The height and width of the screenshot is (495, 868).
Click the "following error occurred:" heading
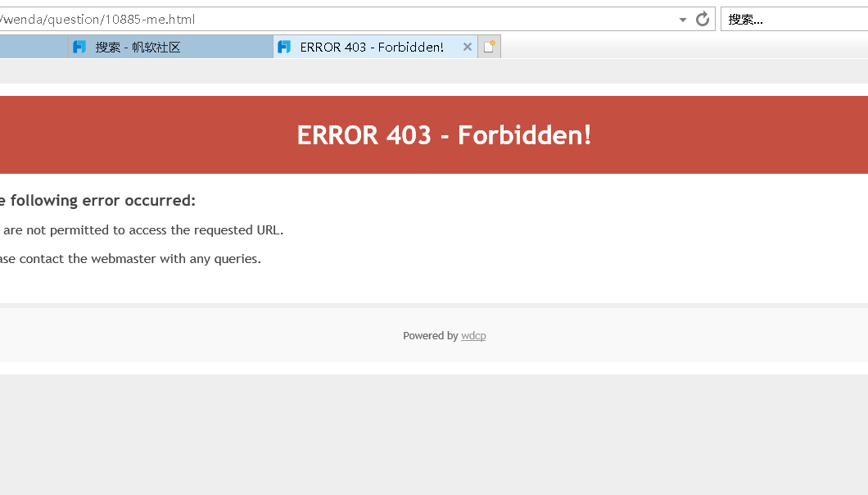point(103,200)
